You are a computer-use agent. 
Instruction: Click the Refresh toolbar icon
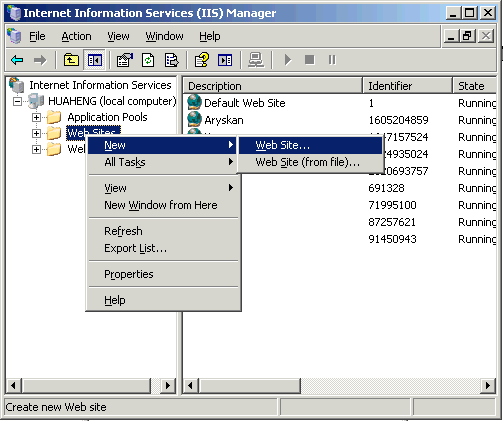pos(148,60)
